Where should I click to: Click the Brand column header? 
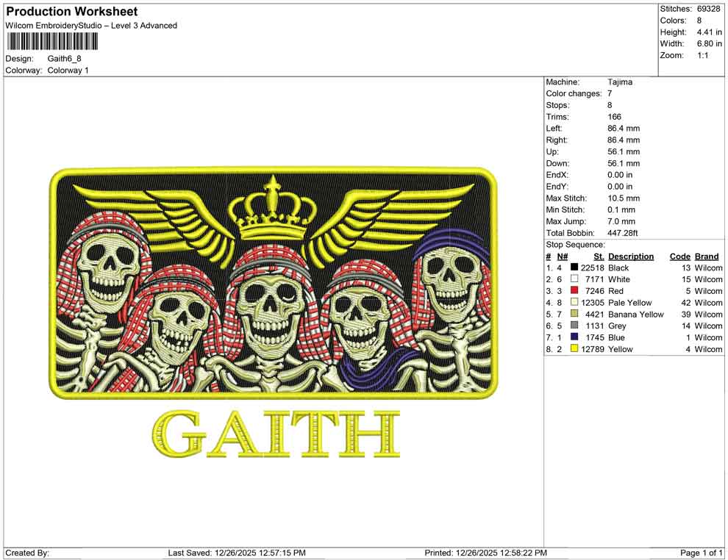(x=706, y=256)
